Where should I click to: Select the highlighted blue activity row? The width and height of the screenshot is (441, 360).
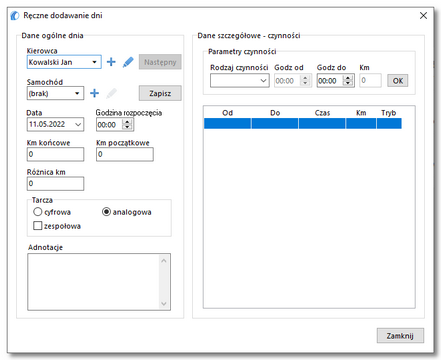point(303,123)
